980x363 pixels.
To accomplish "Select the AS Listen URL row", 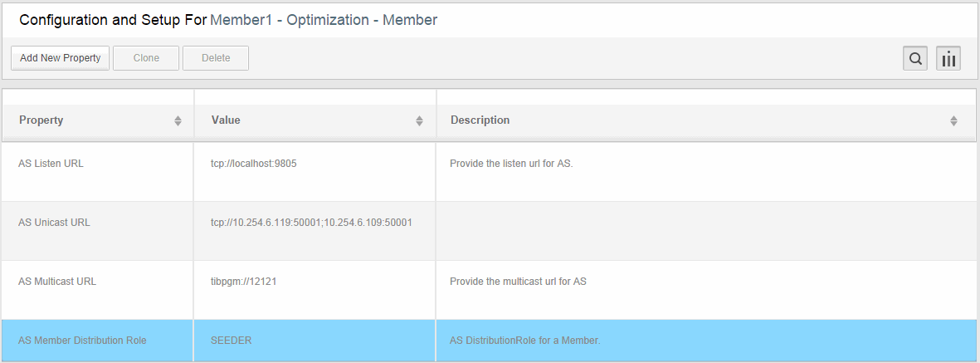I will click(x=490, y=172).
